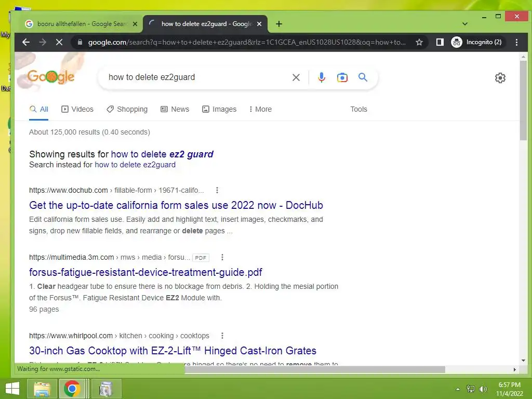The image size is (532, 399).
Task: Show hidden system tray icons
Action: click(x=458, y=389)
